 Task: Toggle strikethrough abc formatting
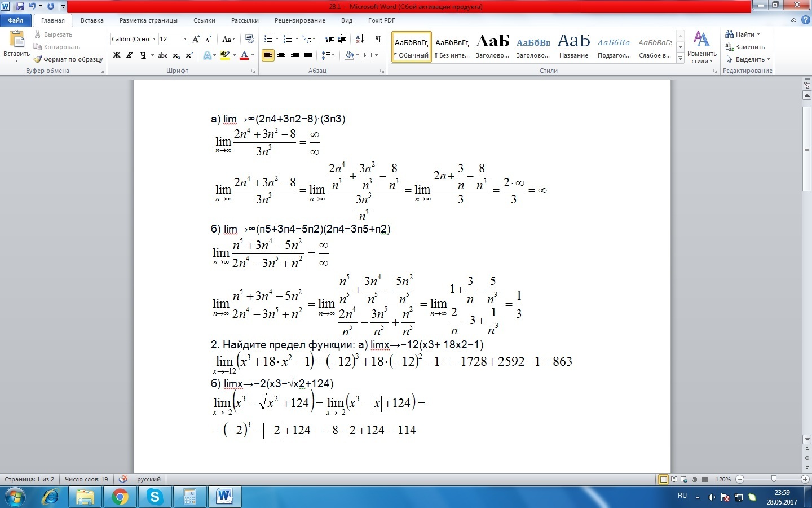(163, 55)
